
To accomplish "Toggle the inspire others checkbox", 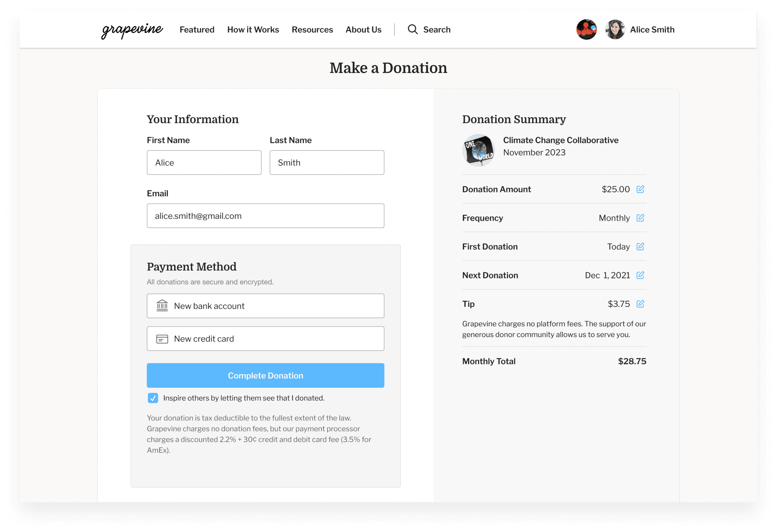I will (x=152, y=398).
